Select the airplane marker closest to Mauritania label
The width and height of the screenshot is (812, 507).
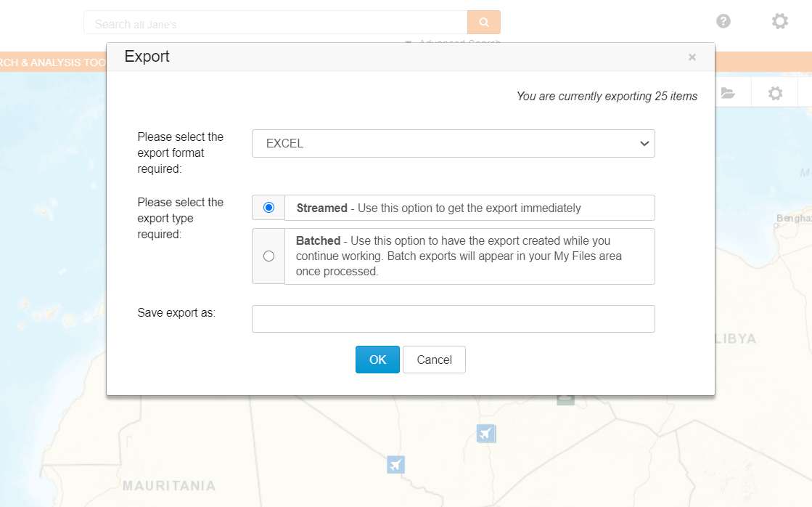(395, 464)
